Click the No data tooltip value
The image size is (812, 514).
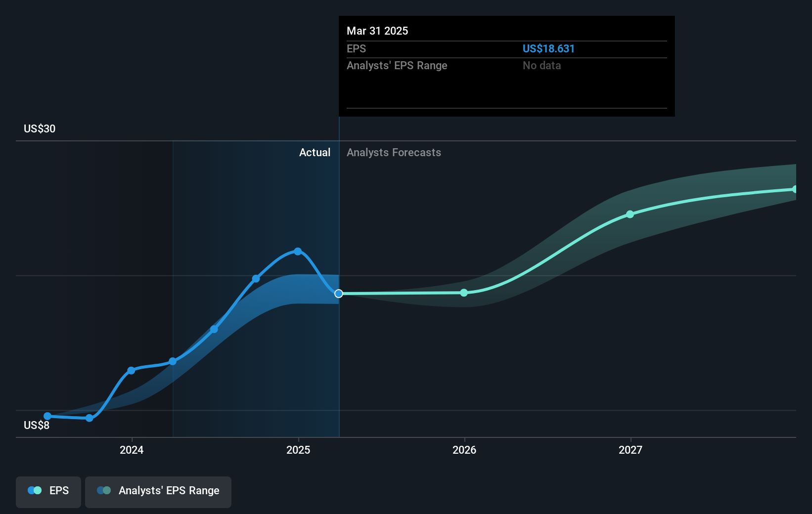(x=541, y=66)
